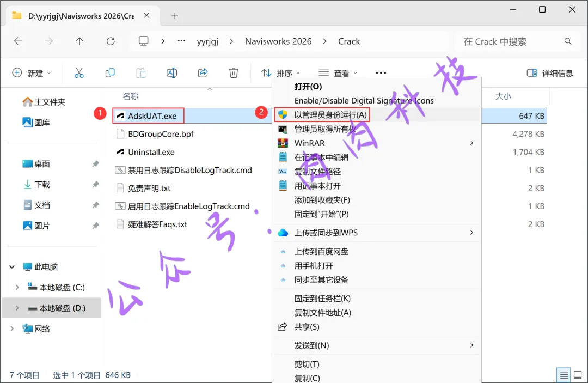Choose 上传到百度网盘
Image resolution: width=588 pixels, height=383 pixels.
377,251
